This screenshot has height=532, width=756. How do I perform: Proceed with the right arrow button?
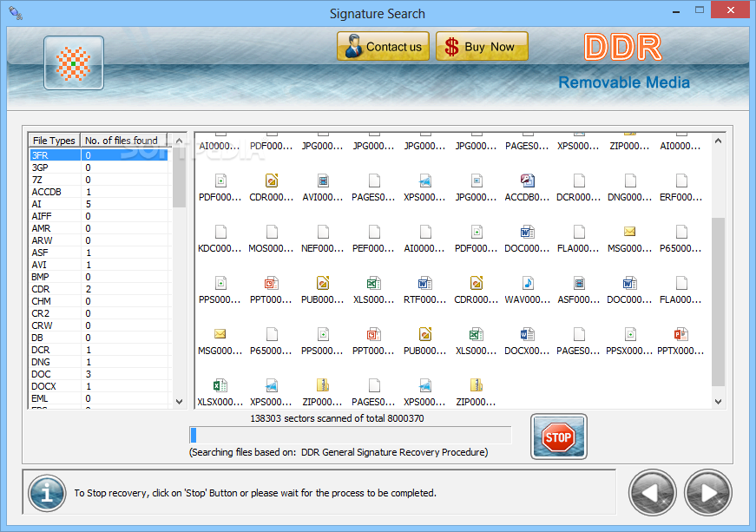[x=707, y=492]
